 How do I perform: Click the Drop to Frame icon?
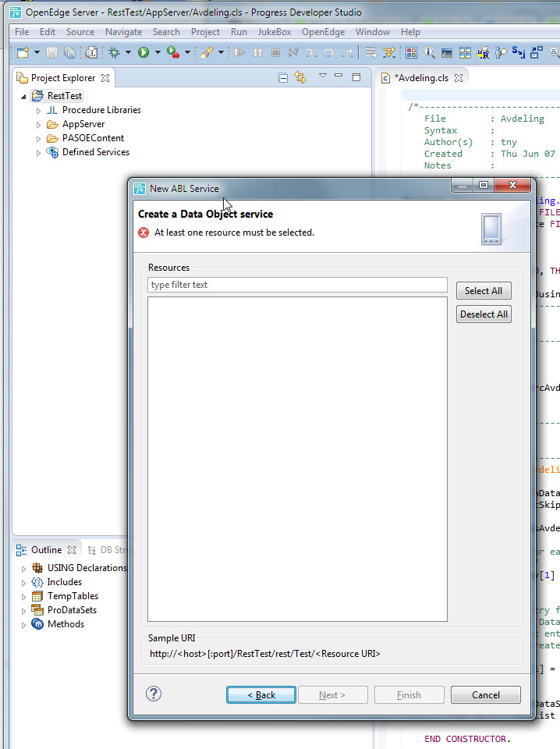click(x=371, y=52)
